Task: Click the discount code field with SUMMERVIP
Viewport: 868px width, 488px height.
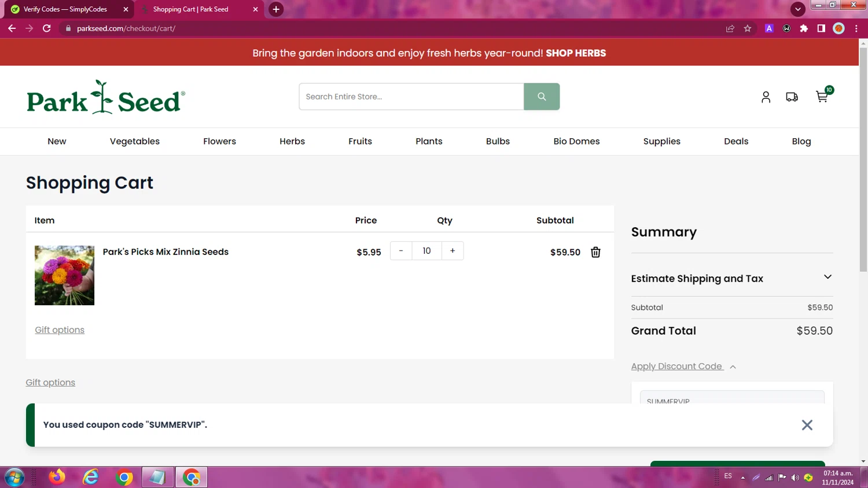Action: tap(732, 398)
